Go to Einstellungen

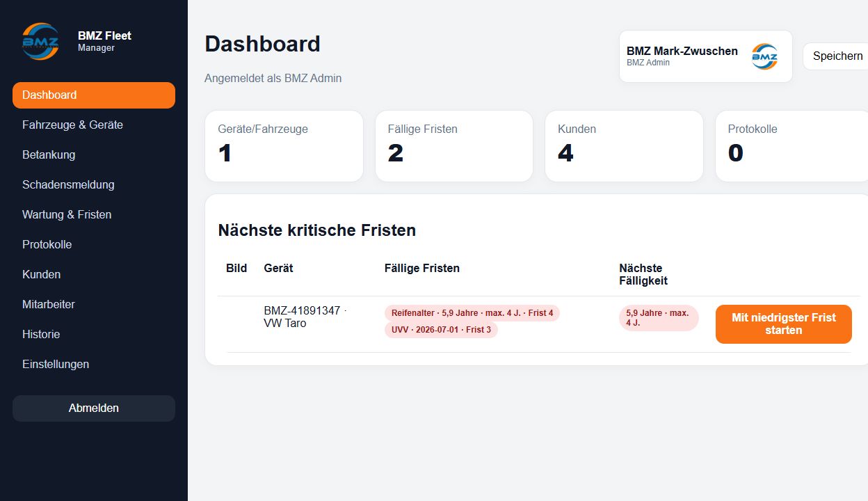click(94, 365)
